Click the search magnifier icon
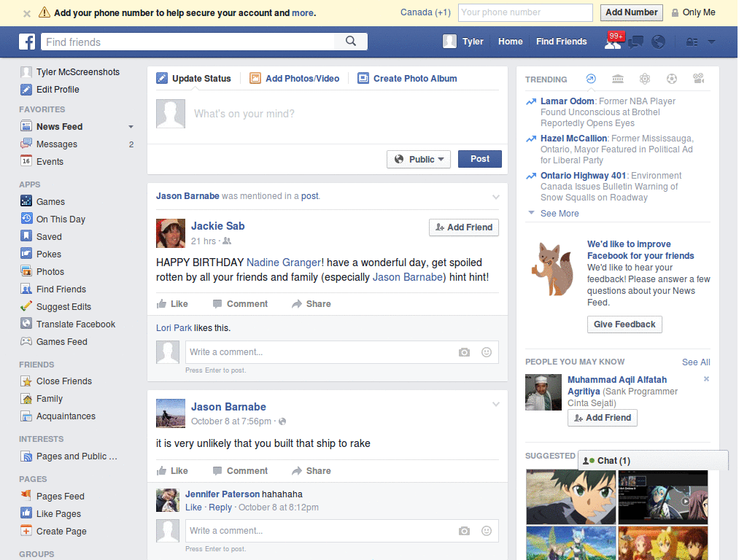The image size is (747, 560). 351,42
